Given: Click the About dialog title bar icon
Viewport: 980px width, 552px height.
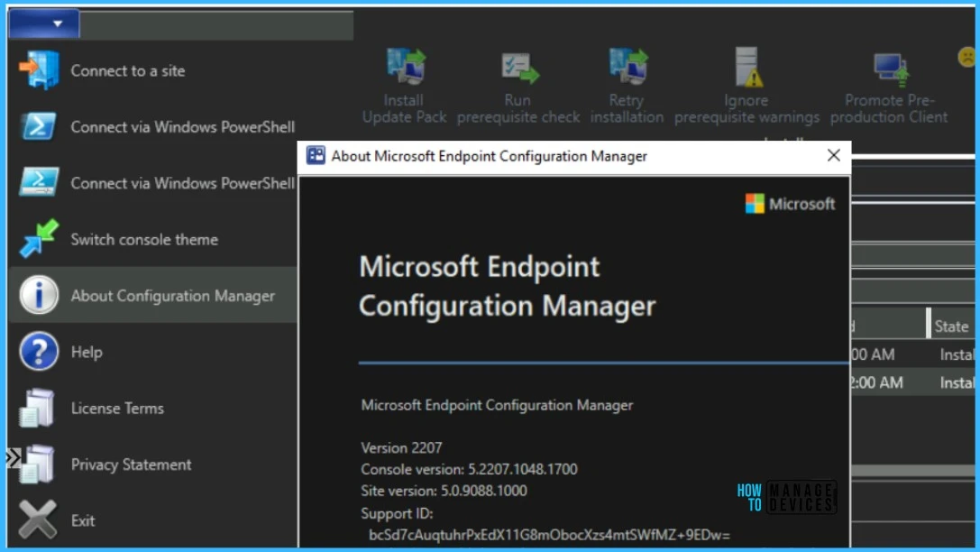Looking at the screenshot, I should point(316,156).
